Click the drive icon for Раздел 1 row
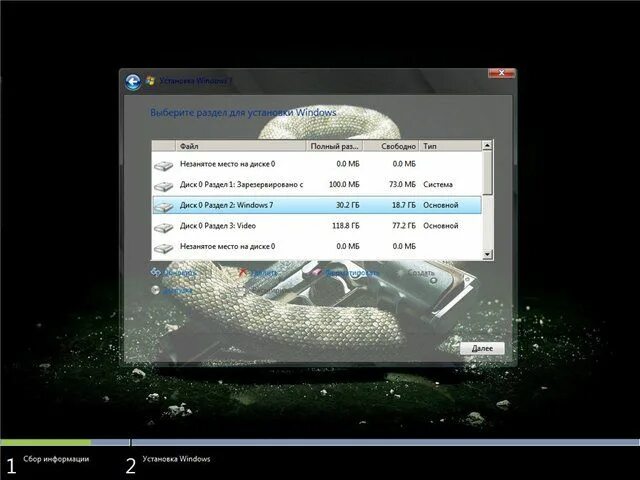The width and height of the screenshot is (640, 480). 164,186
